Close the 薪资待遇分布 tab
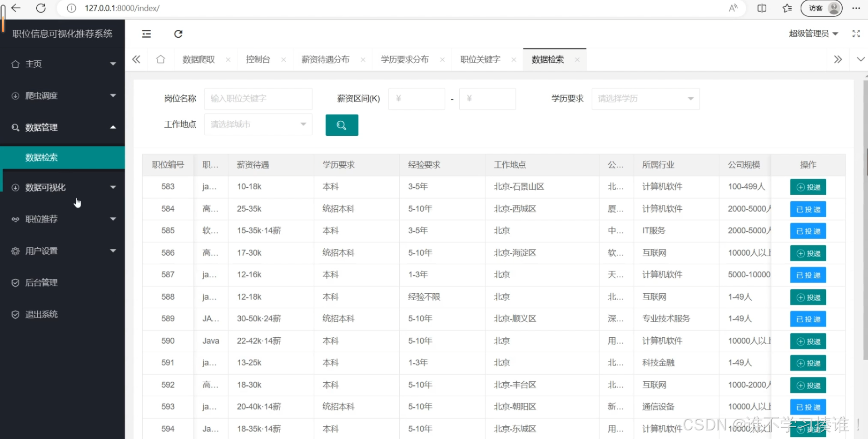 pyautogui.click(x=363, y=59)
